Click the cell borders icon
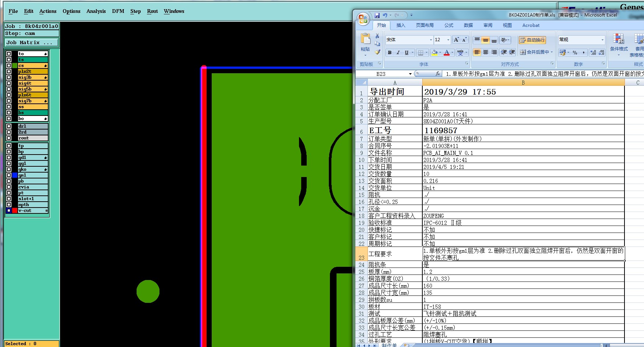644x347 pixels. [420, 53]
